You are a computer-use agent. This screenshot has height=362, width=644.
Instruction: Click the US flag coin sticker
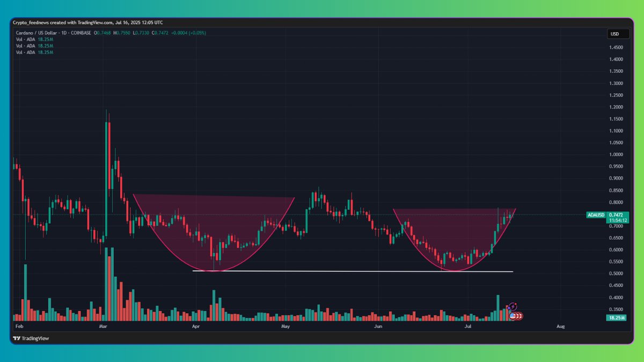513,316
